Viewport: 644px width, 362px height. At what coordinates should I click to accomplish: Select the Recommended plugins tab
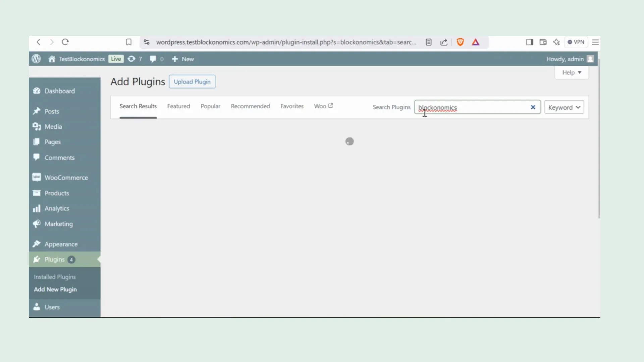pos(250,106)
